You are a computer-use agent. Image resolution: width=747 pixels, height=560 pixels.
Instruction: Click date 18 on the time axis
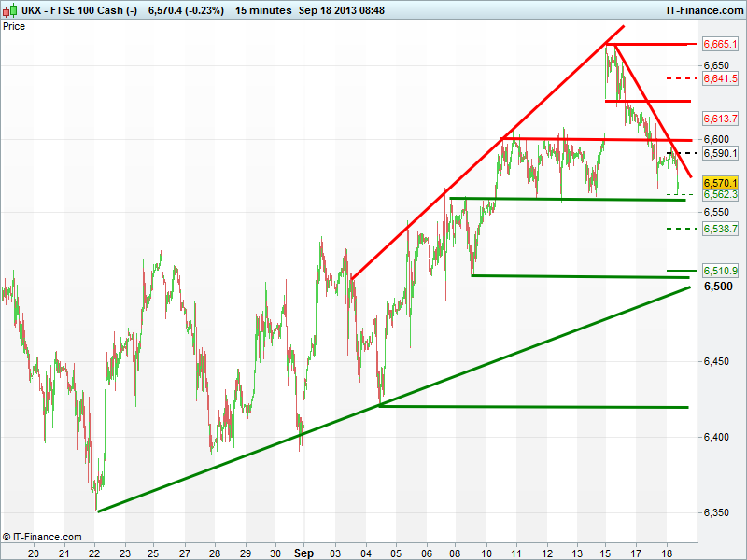pos(667,553)
